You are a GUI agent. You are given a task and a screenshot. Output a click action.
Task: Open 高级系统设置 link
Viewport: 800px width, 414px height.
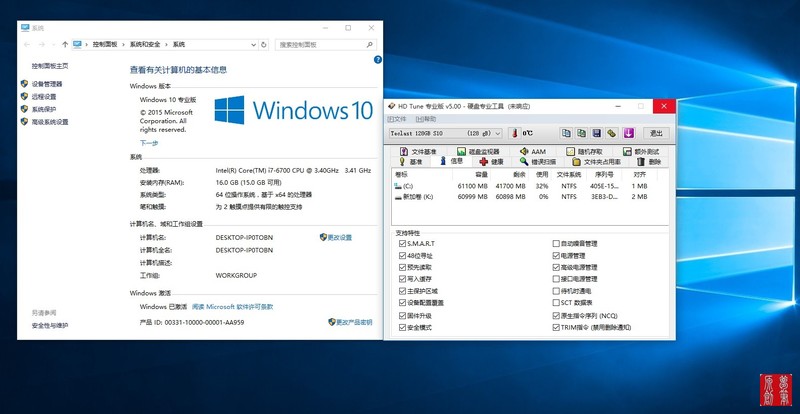coord(50,122)
